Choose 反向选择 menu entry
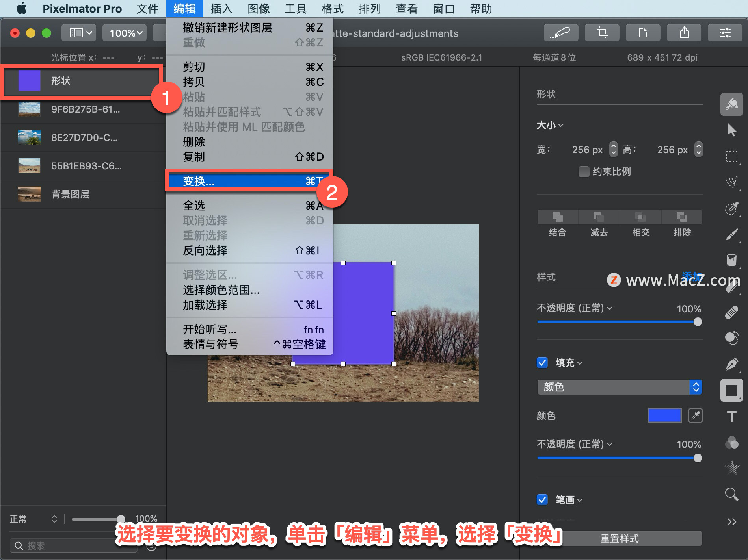Screen dimensions: 748x560 [x=249, y=250]
